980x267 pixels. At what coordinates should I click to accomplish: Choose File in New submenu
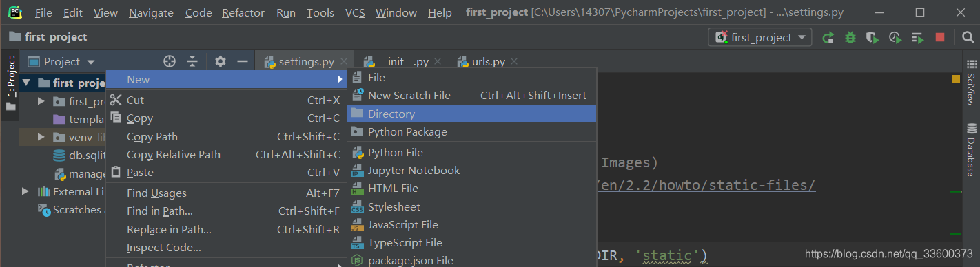(x=472, y=78)
